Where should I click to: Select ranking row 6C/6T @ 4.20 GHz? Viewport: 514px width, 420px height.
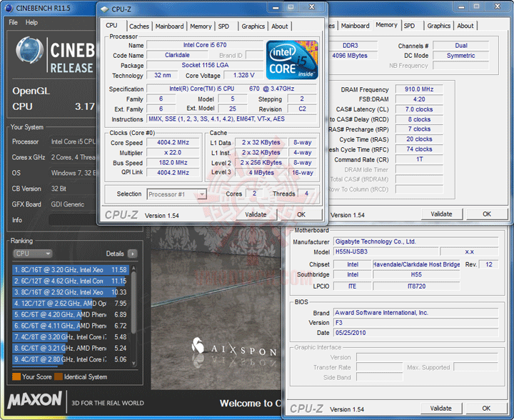71,314
